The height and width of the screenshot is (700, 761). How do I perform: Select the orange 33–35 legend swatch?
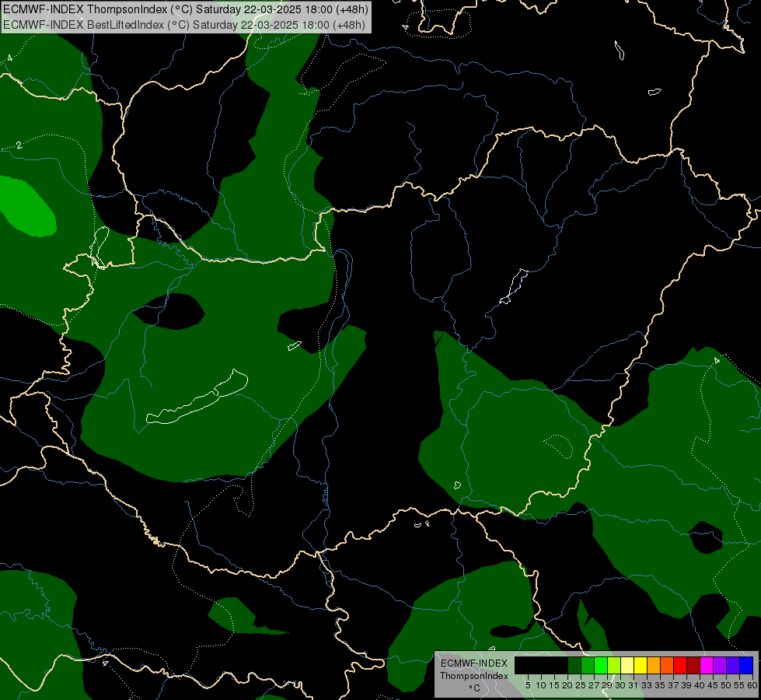[x=654, y=665]
